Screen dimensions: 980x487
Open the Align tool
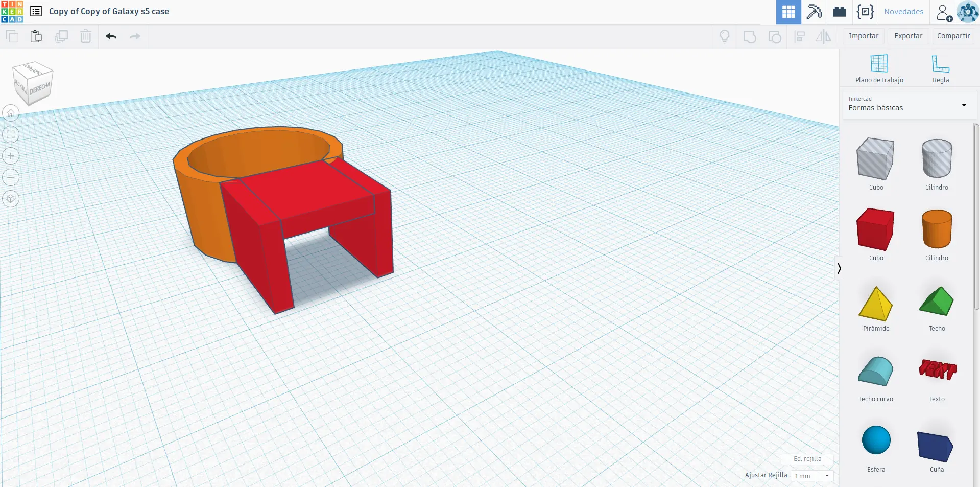(800, 36)
